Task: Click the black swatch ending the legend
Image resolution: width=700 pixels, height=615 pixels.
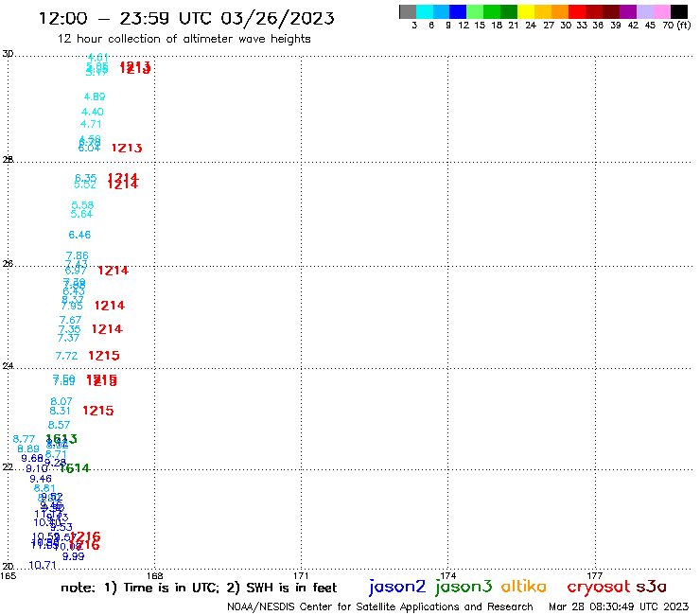Action: pyautogui.click(x=679, y=11)
